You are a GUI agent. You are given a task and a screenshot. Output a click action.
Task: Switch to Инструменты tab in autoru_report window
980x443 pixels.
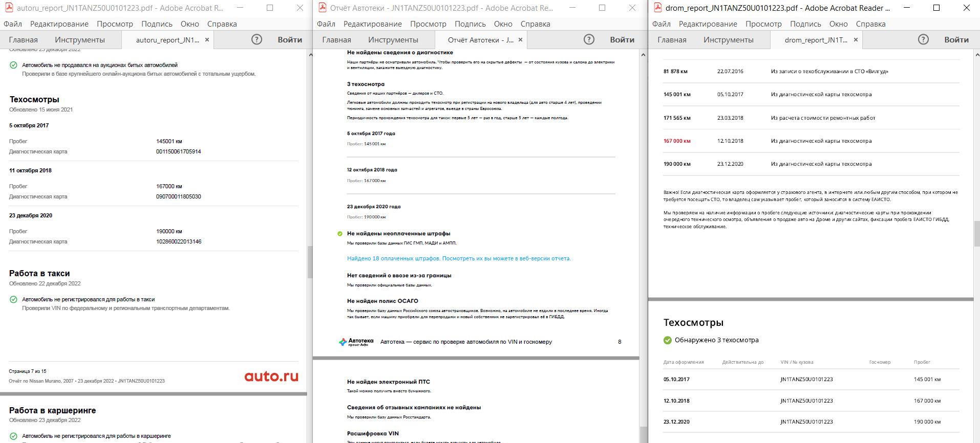pyautogui.click(x=80, y=40)
